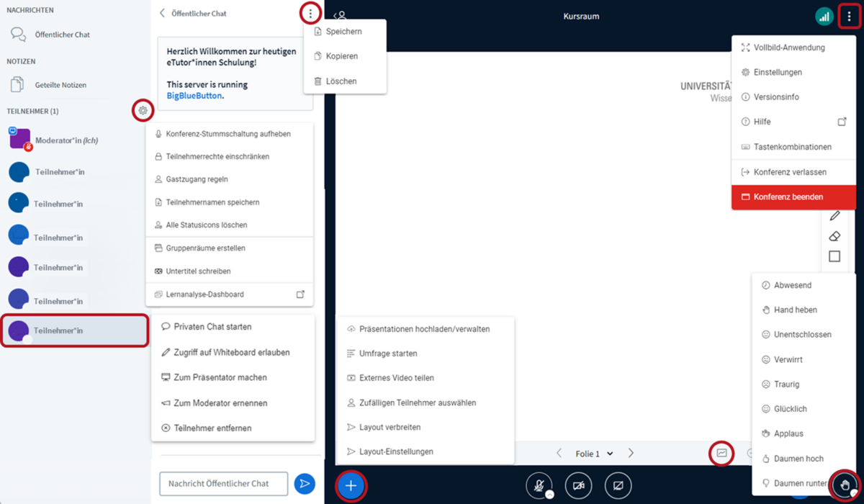Image resolution: width=864 pixels, height=504 pixels.
Task: Toggle the raise hand reaction bar
Action: tap(845, 485)
